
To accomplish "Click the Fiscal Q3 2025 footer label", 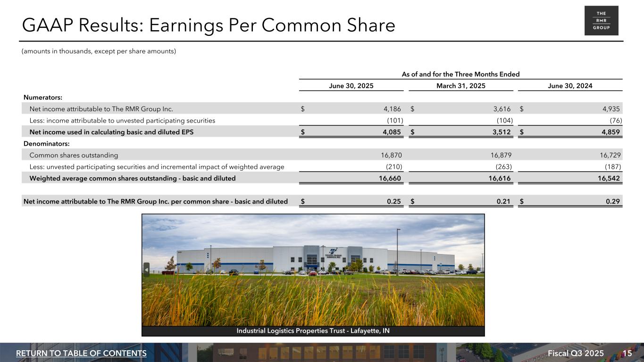I will click(576, 353).
